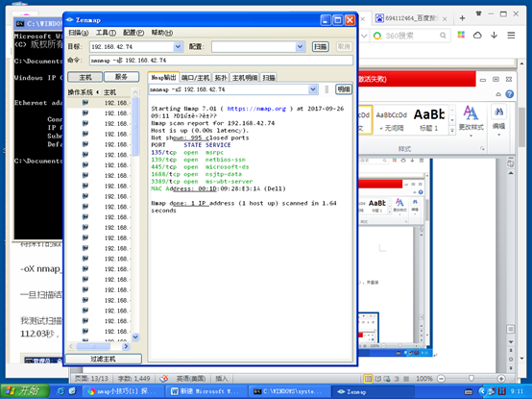532x399 pixels.
Task: Open the browser hamburger menu
Action: [x=511, y=36]
